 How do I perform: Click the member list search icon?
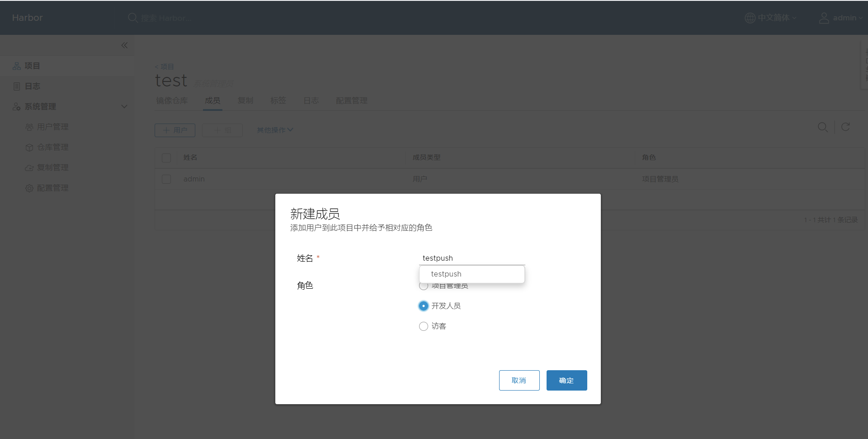pyautogui.click(x=823, y=127)
